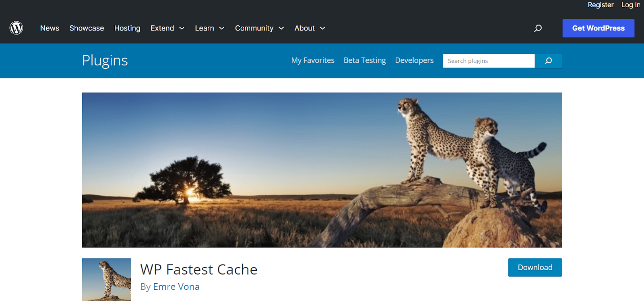The image size is (644, 301).
Task: Go to the Showcase page
Action: [x=87, y=28]
